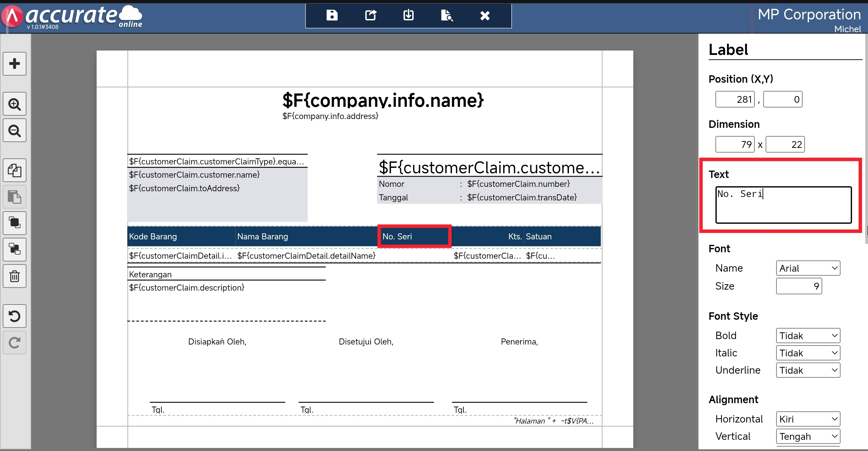
Task: Open the Underline dropdown
Action: (808, 370)
